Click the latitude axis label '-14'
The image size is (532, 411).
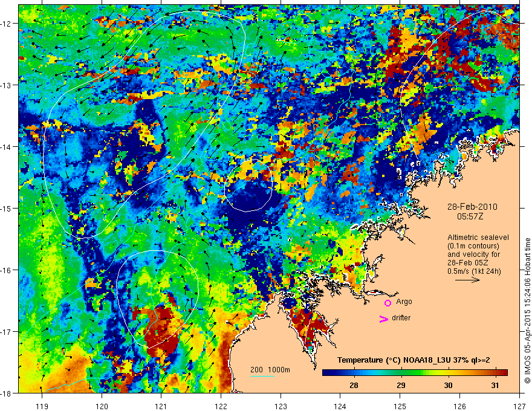[x=6, y=147]
